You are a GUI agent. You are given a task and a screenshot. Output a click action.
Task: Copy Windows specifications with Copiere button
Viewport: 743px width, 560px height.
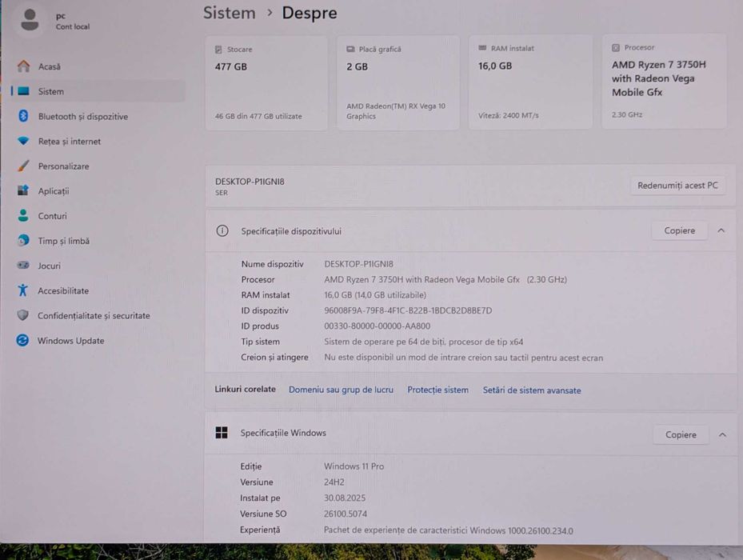pyautogui.click(x=681, y=435)
